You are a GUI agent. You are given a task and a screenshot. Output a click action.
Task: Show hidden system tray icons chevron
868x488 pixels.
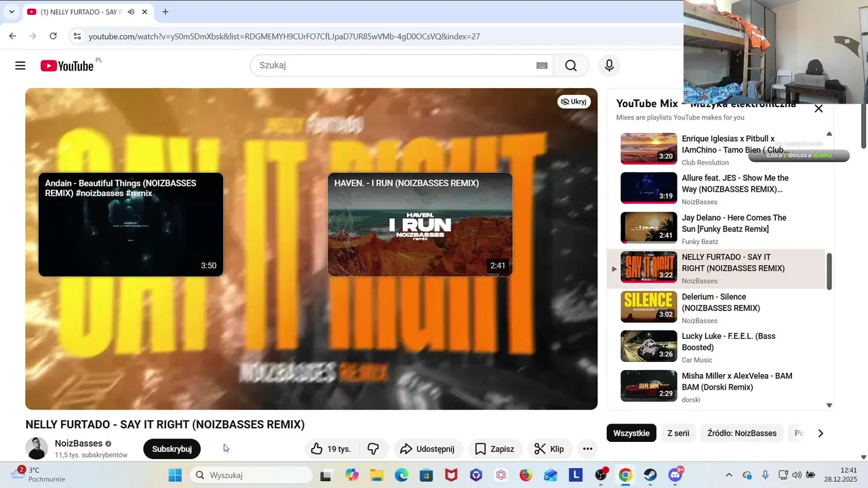(729, 475)
